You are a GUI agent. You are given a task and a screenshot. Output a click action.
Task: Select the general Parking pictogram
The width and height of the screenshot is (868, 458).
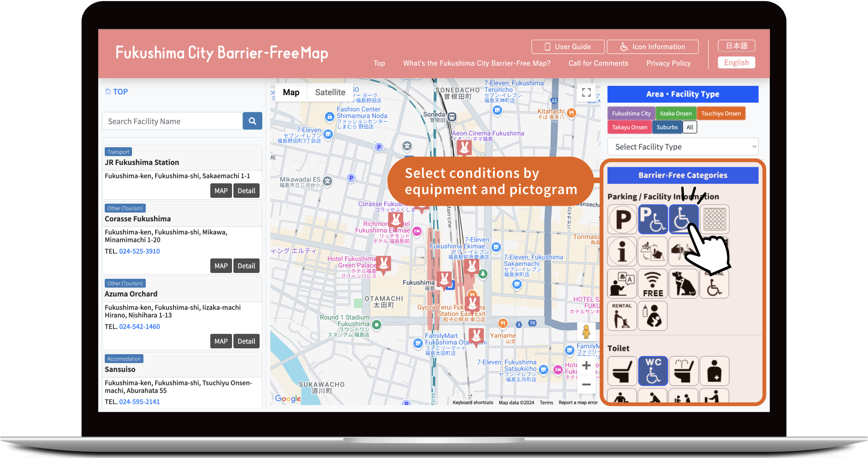pos(622,219)
